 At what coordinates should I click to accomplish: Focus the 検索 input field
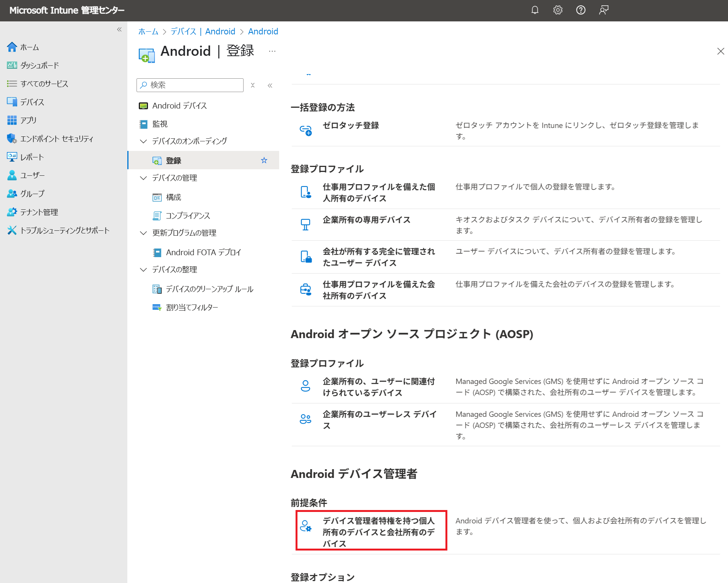tap(190, 85)
